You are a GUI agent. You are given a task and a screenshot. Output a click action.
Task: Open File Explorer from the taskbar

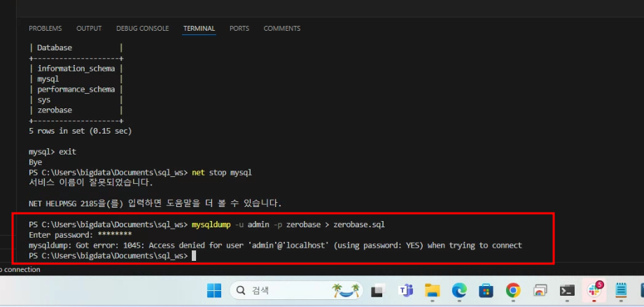click(433, 291)
